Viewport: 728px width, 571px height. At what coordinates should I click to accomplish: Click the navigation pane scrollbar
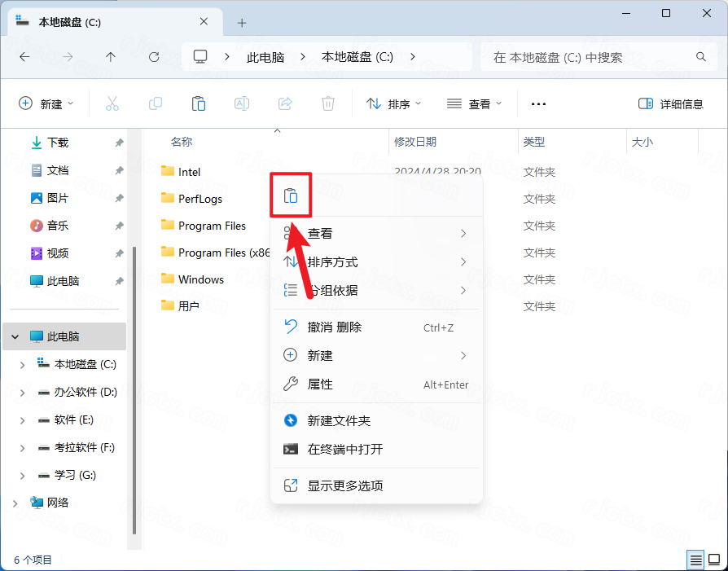(134, 390)
